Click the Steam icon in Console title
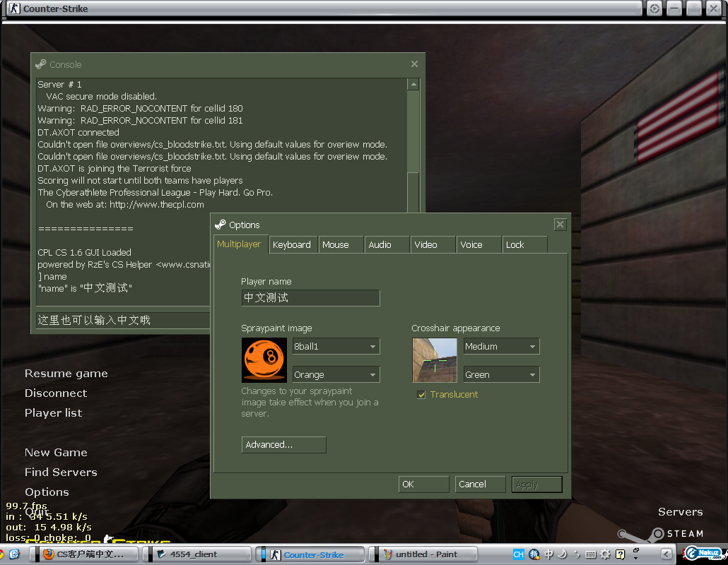Viewport: 728px width, 565px height. coord(41,64)
